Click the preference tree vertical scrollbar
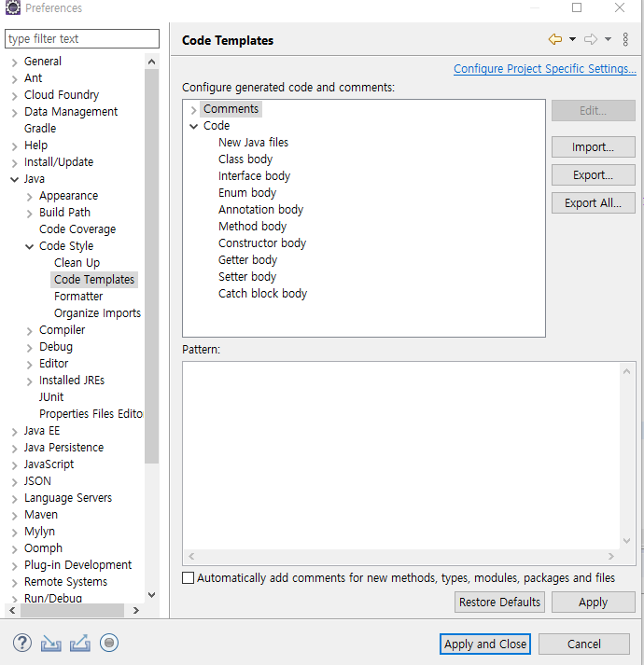This screenshot has height=665, width=644. pyautogui.click(x=151, y=267)
